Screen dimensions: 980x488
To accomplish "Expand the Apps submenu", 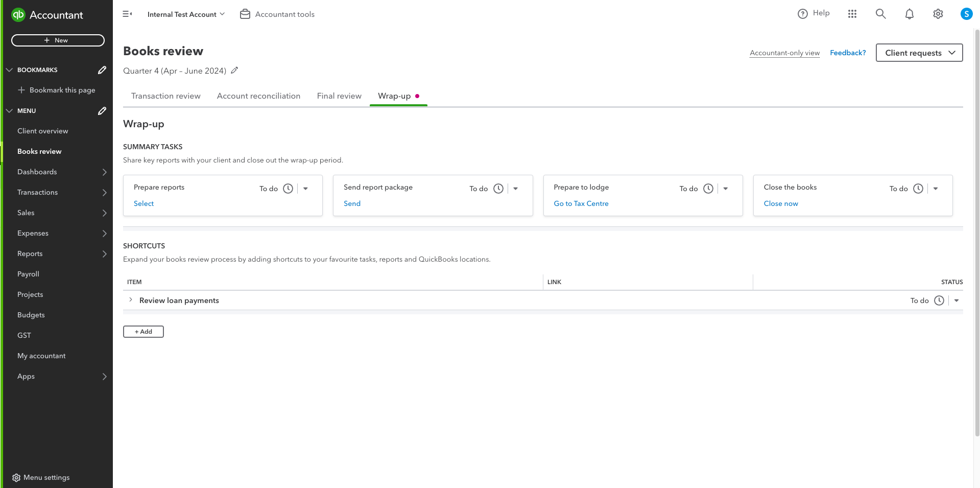I will (104, 377).
